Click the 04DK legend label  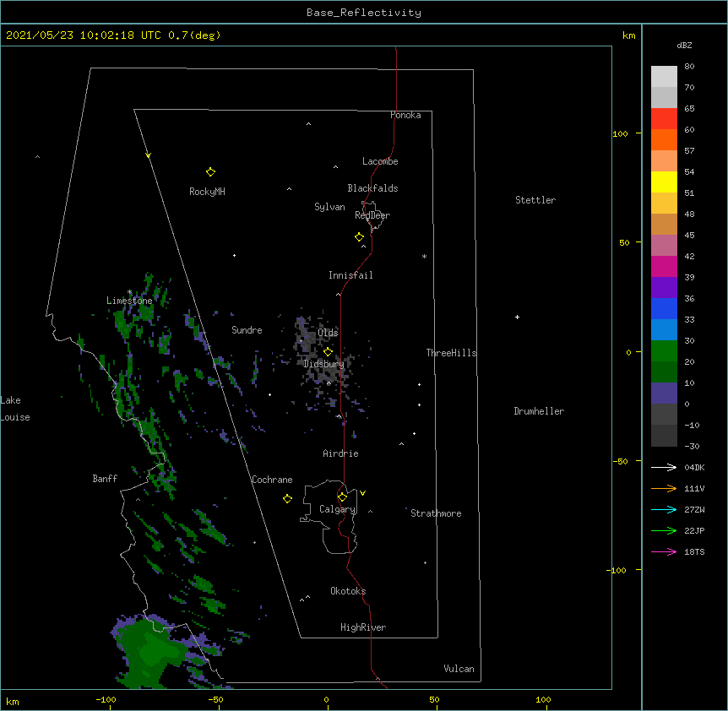(694, 467)
